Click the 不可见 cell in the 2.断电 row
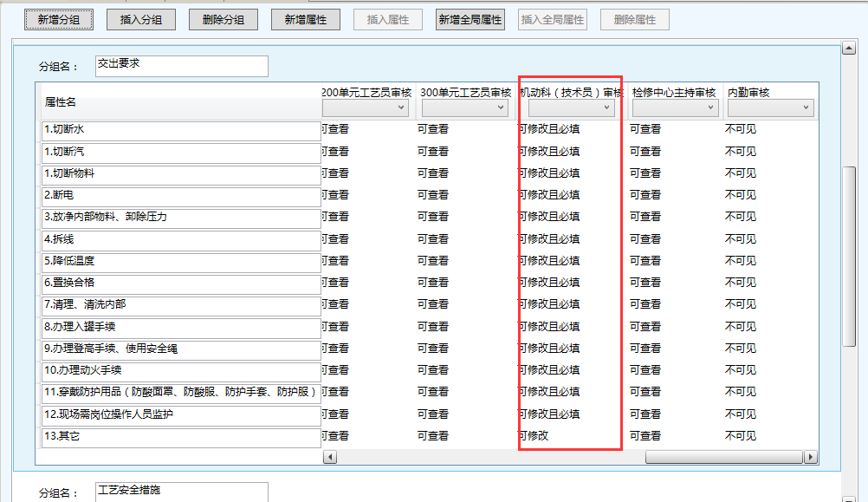Image resolution: width=868 pixels, height=502 pixels. (741, 195)
